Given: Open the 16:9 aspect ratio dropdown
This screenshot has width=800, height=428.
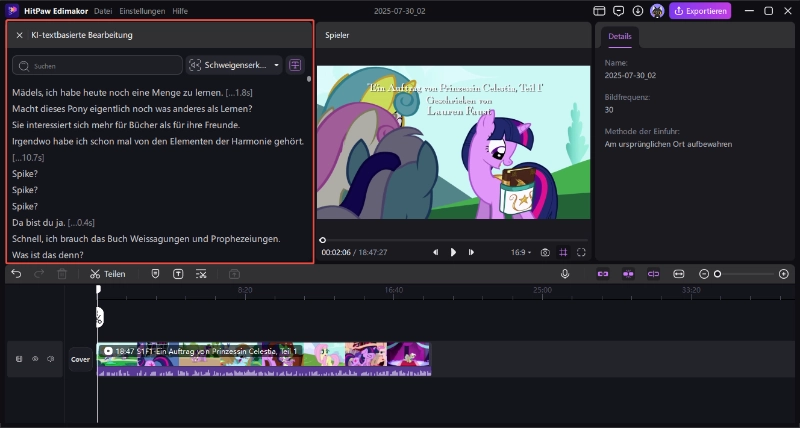Looking at the screenshot, I should pyautogui.click(x=521, y=252).
